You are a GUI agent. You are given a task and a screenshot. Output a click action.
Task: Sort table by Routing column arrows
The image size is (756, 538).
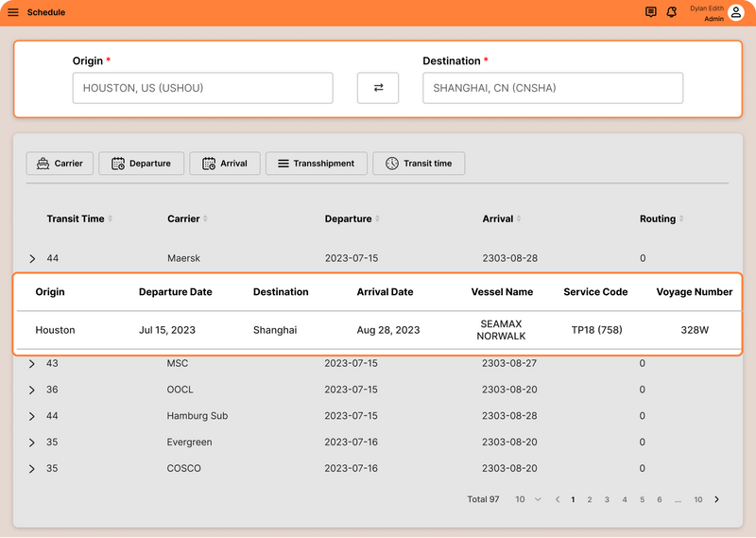(681, 218)
